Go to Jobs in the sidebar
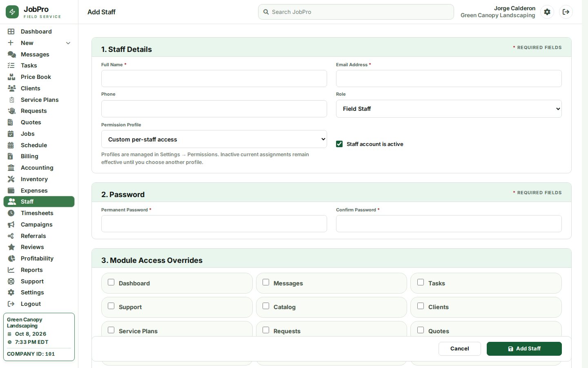The image size is (588, 368). pyautogui.click(x=39, y=134)
